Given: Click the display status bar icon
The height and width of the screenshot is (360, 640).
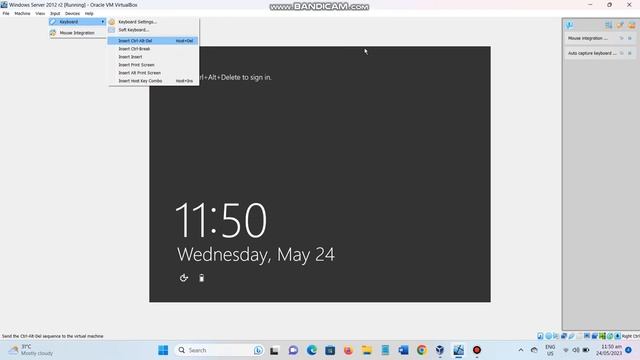Looking at the screenshot, I should coord(587,336).
